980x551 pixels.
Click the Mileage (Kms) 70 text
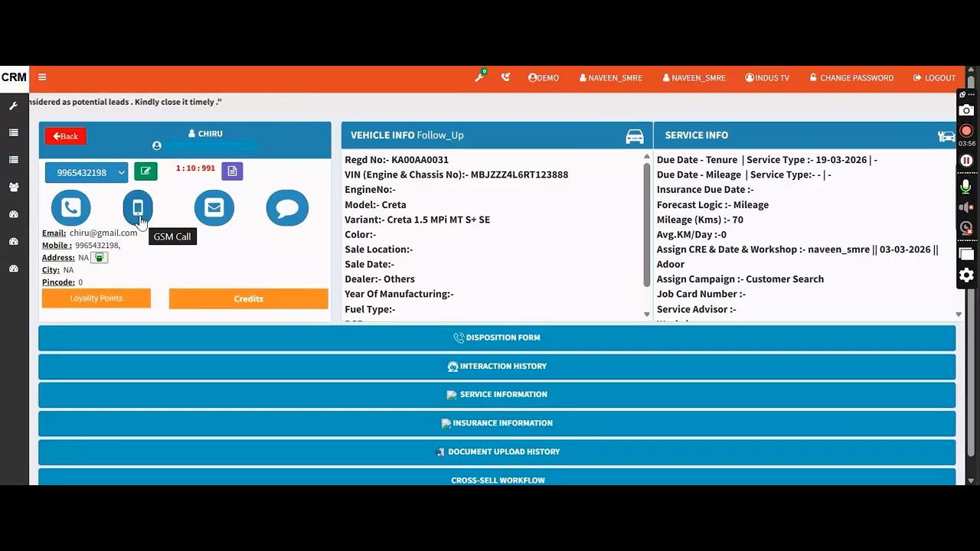click(x=700, y=220)
